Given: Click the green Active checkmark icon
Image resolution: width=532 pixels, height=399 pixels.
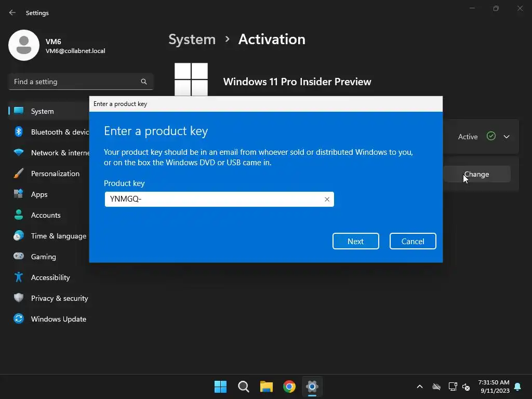Looking at the screenshot, I should point(491,136).
